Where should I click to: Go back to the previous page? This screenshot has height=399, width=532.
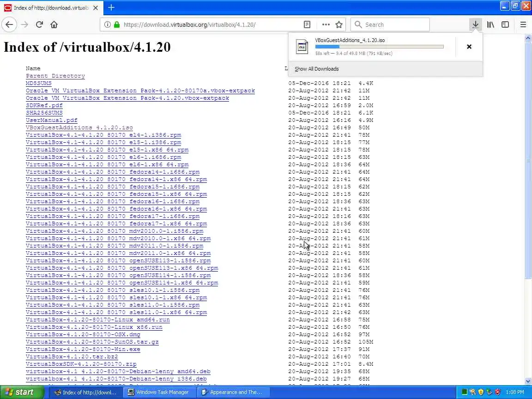[9, 24]
